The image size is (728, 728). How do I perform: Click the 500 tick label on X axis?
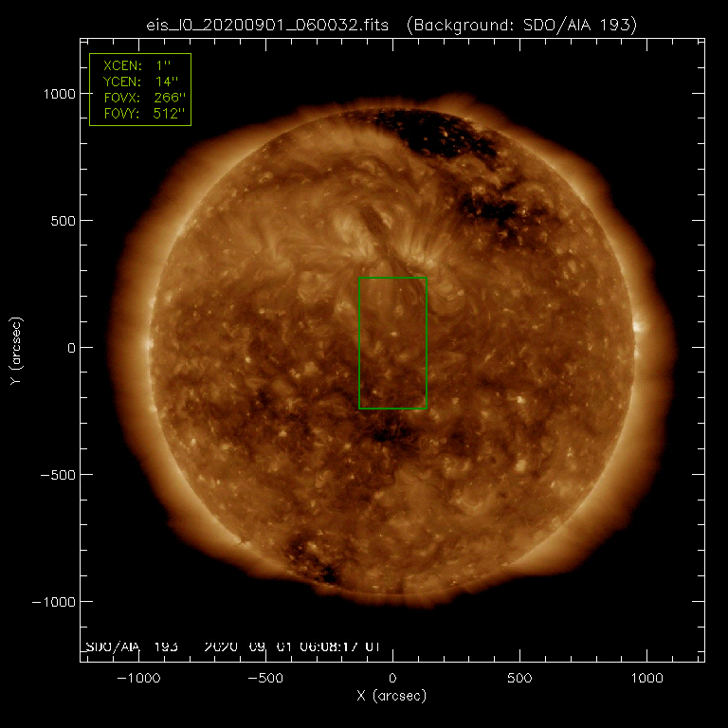[x=519, y=679]
